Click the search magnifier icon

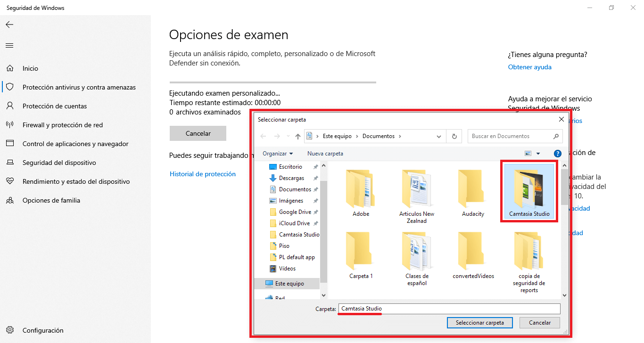556,136
